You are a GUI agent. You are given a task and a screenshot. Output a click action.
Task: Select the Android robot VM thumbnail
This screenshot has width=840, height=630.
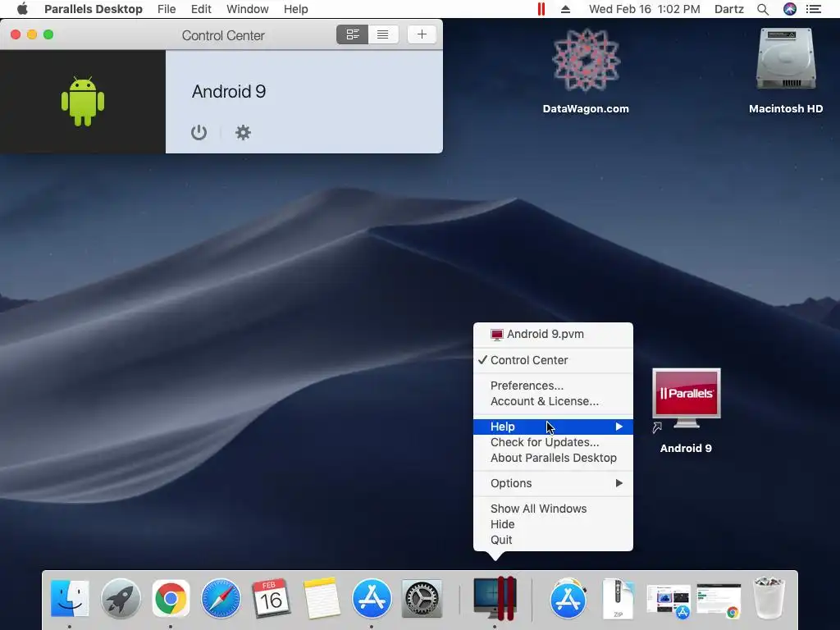(x=83, y=102)
